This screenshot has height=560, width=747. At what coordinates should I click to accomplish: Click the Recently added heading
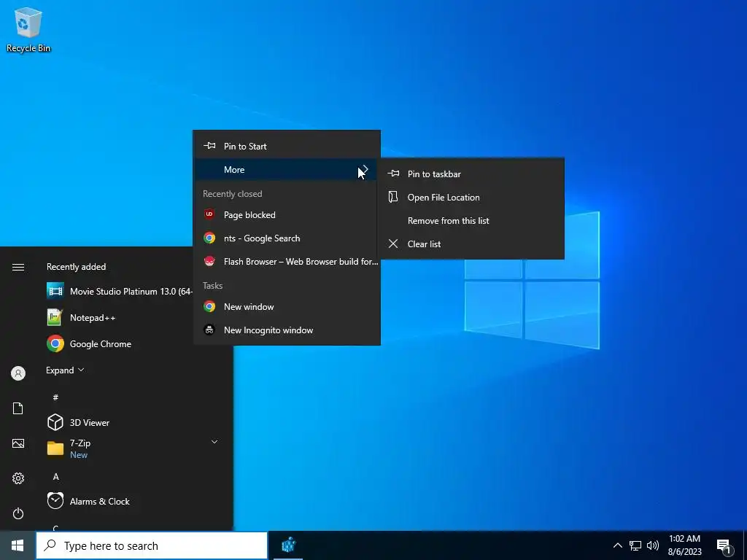click(76, 267)
